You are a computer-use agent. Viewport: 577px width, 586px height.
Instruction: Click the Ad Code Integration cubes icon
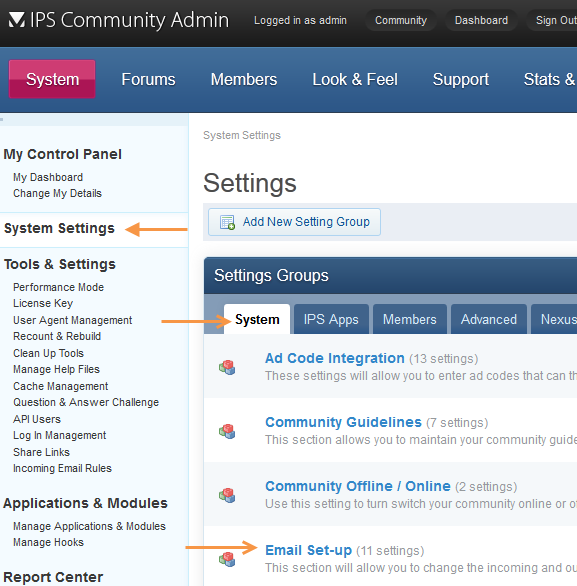click(227, 367)
